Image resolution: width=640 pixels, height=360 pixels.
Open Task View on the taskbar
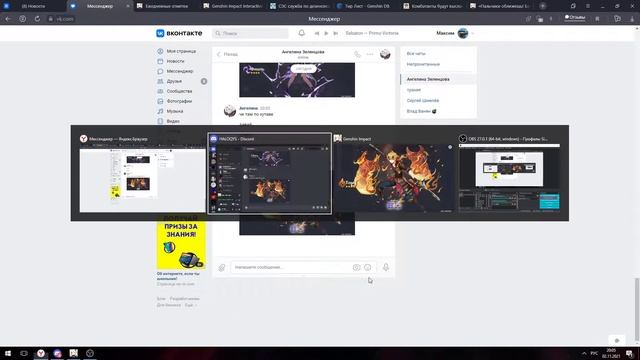[x=24, y=353]
